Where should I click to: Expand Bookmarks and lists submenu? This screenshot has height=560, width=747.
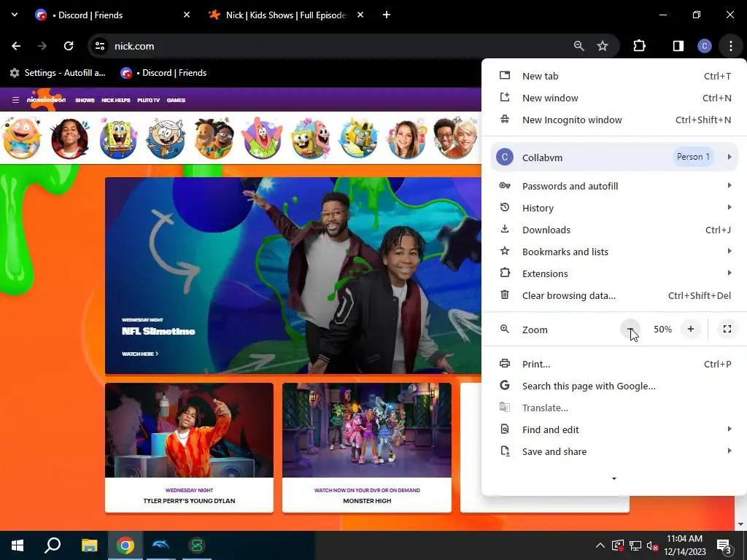tap(614, 252)
